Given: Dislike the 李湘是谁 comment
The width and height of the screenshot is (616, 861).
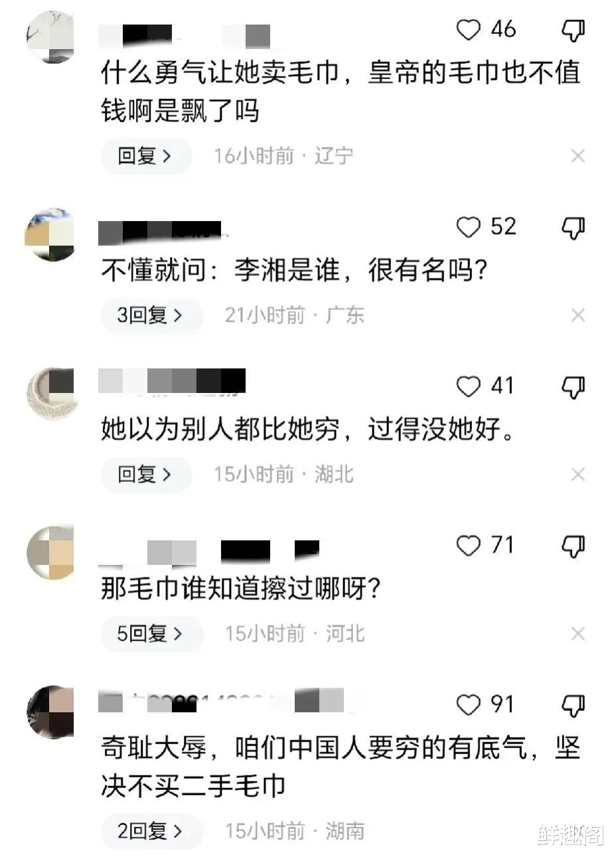Looking at the screenshot, I should click(x=574, y=228).
